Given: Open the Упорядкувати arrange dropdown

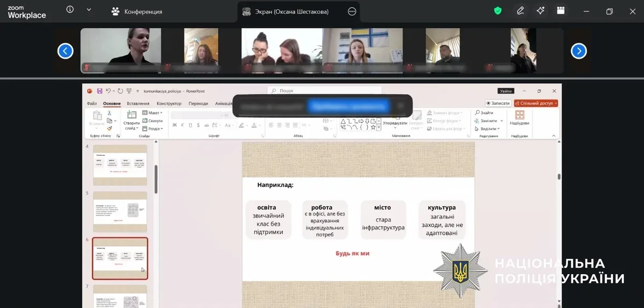Looking at the screenshot, I should point(395,123).
